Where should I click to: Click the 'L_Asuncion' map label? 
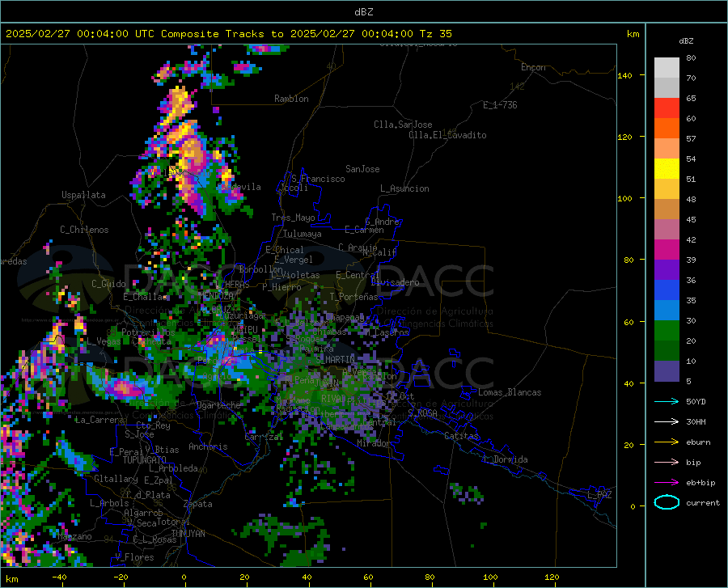(x=404, y=188)
